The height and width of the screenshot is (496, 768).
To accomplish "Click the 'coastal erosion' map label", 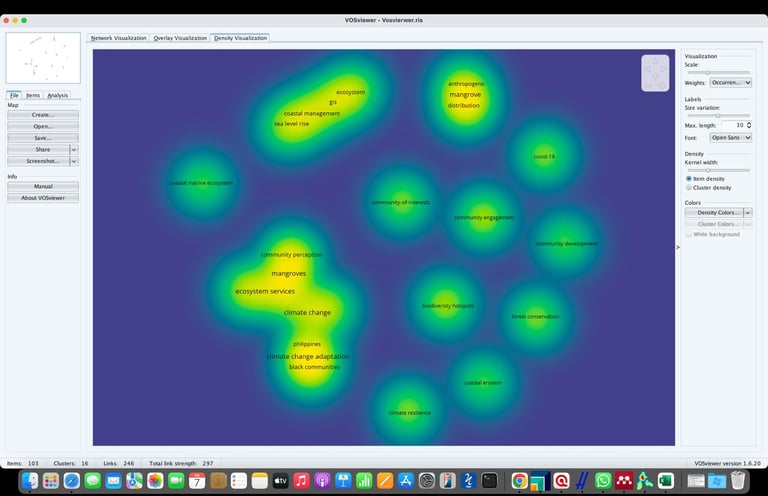I will [x=483, y=383].
